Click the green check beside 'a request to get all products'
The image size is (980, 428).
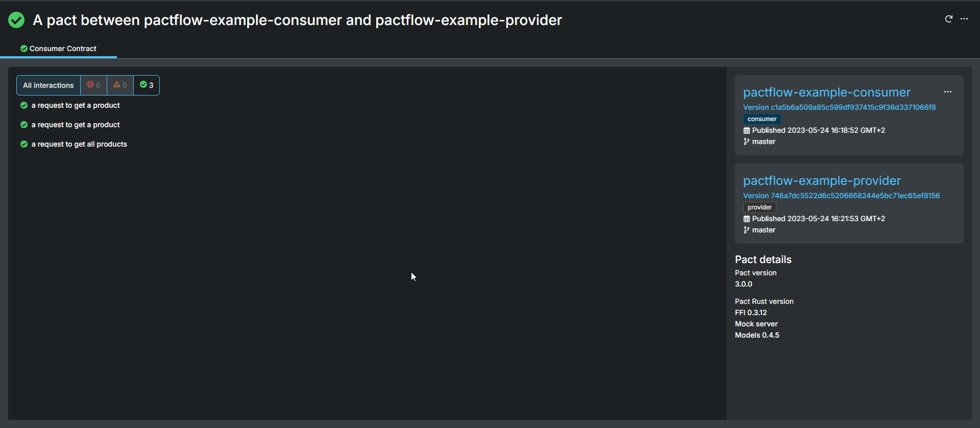tap(24, 144)
